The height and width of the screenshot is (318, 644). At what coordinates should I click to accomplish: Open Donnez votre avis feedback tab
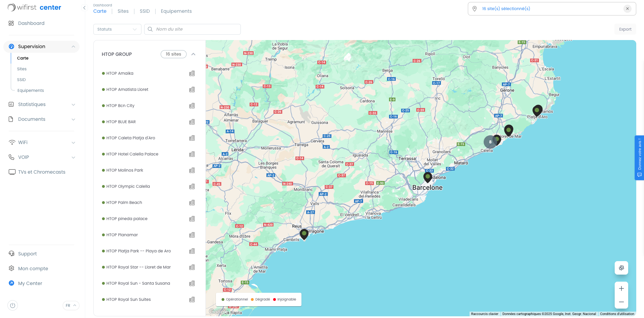tap(639, 158)
